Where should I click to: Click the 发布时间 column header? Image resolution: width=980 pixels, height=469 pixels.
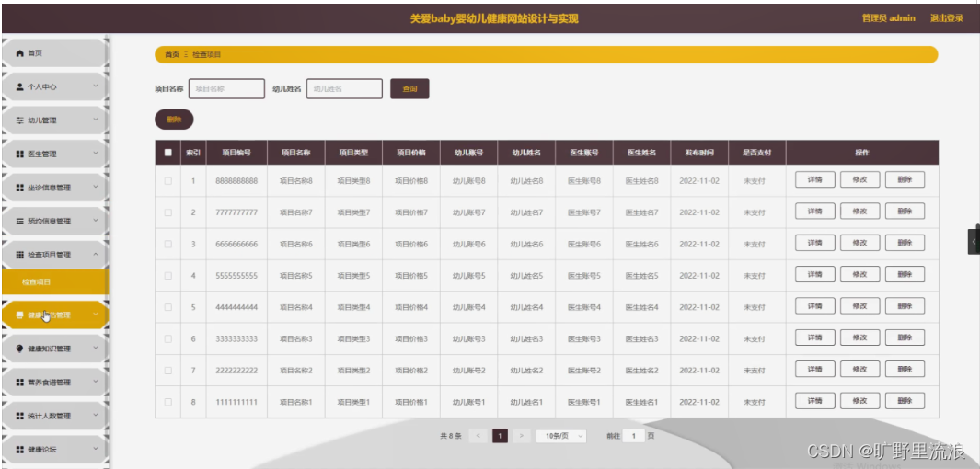click(698, 153)
